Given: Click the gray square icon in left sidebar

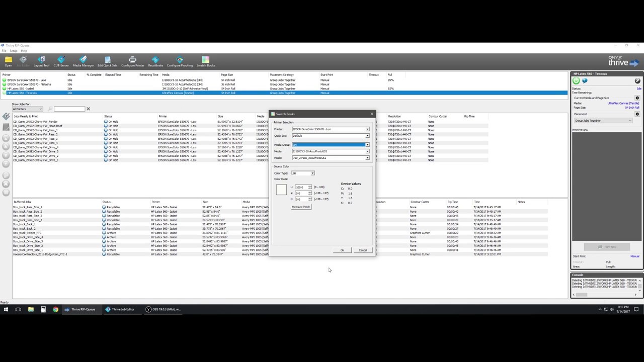Looking at the screenshot, I should click(6, 128).
